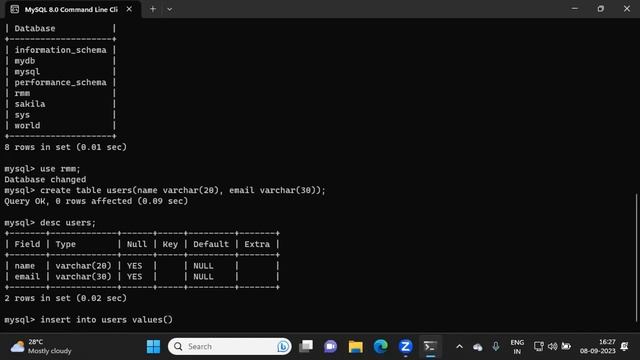Close the terminal window
This screenshot has width=640, height=360.
(x=627, y=9)
